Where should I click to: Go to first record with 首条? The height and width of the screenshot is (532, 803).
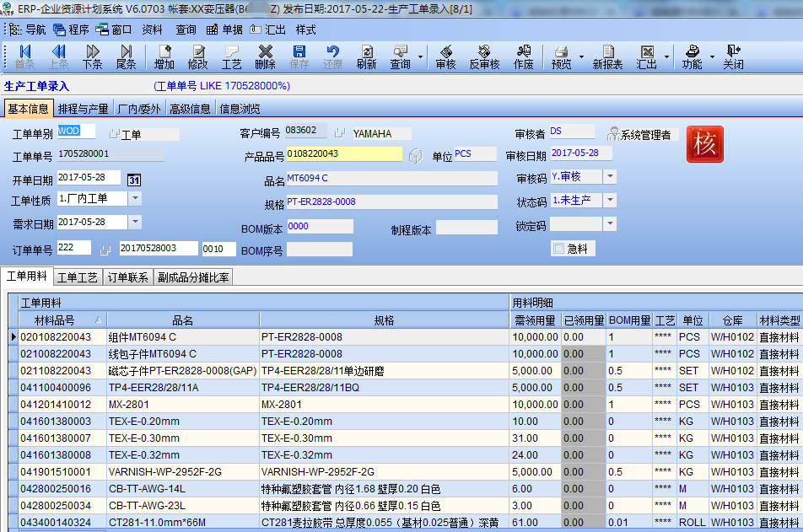[x=24, y=56]
